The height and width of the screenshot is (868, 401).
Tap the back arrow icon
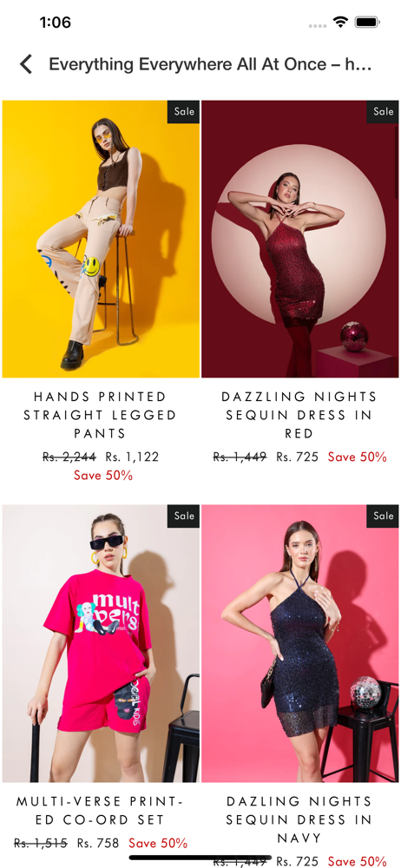[26, 64]
